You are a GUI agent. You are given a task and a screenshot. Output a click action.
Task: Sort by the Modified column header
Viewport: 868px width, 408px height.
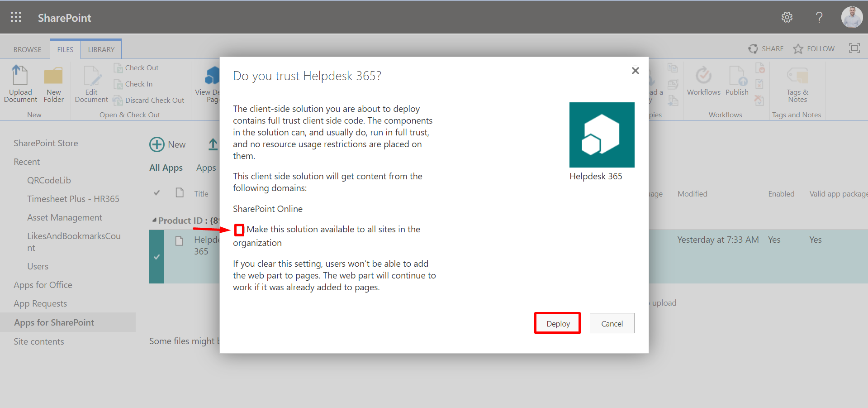[692, 194]
